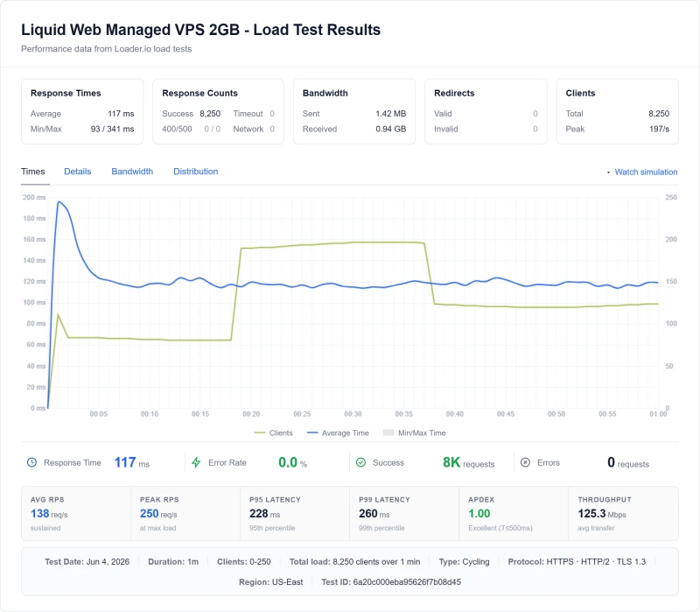The image size is (700, 612).
Task: Toggle the Average Time legend entry
Action: pos(338,433)
